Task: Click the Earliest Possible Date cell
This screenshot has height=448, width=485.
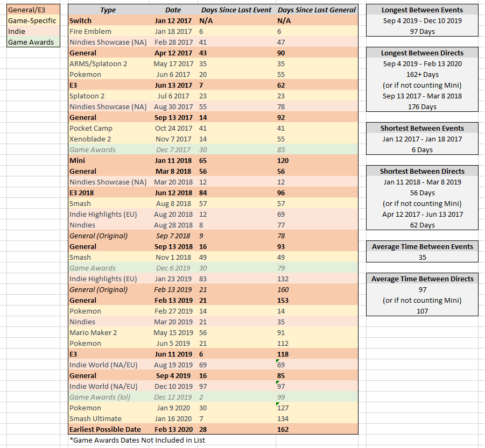Action: click(105, 429)
